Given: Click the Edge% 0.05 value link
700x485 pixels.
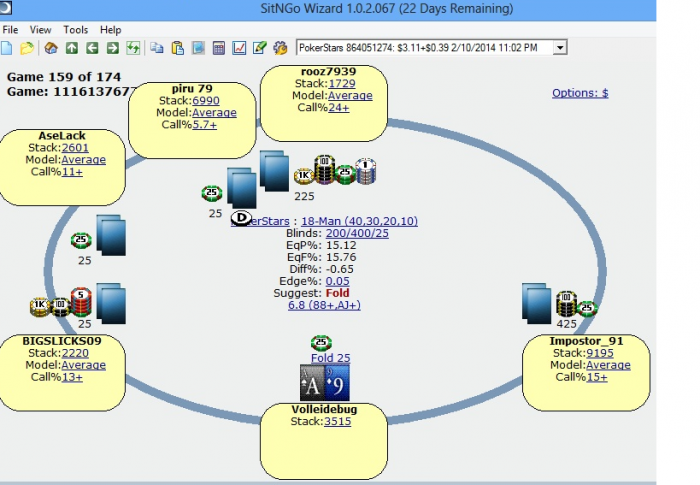Looking at the screenshot, I should [x=338, y=281].
